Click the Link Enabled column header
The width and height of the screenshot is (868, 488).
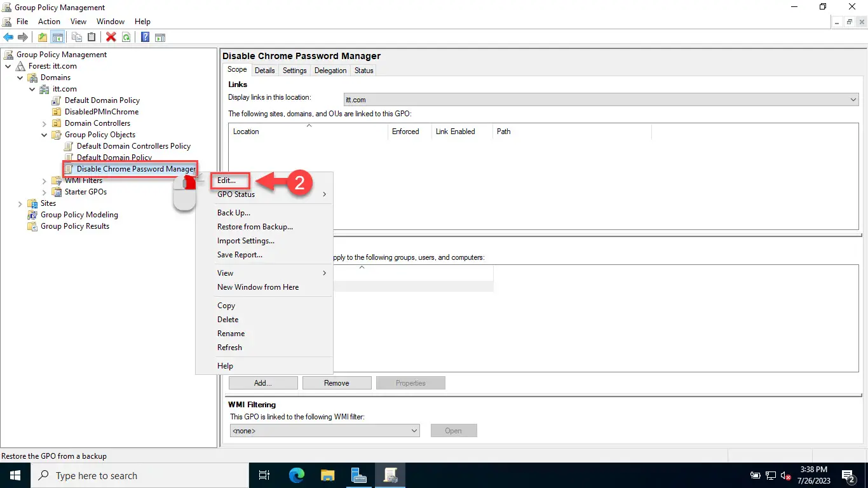pyautogui.click(x=462, y=132)
